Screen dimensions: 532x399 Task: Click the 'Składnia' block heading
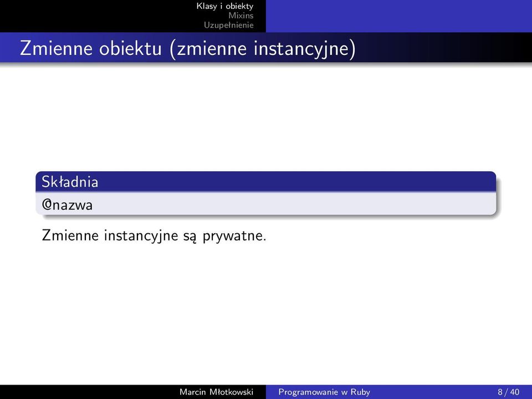70,182
